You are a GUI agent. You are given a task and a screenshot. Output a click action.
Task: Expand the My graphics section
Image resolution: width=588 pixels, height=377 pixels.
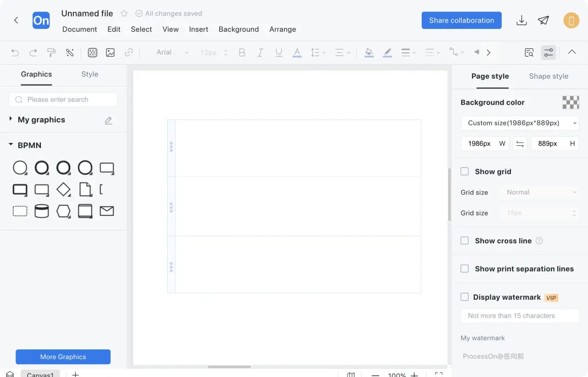(11, 120)
